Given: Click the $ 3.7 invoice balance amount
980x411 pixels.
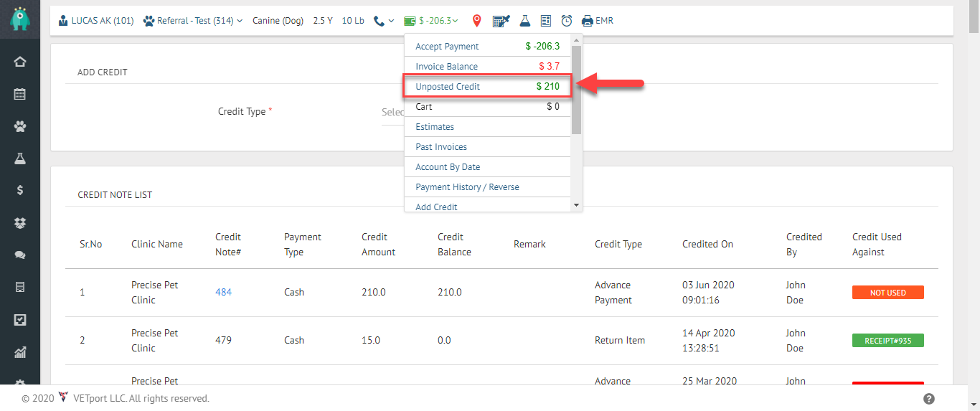Looking at the screenshot, I should (x=549, y=66).
